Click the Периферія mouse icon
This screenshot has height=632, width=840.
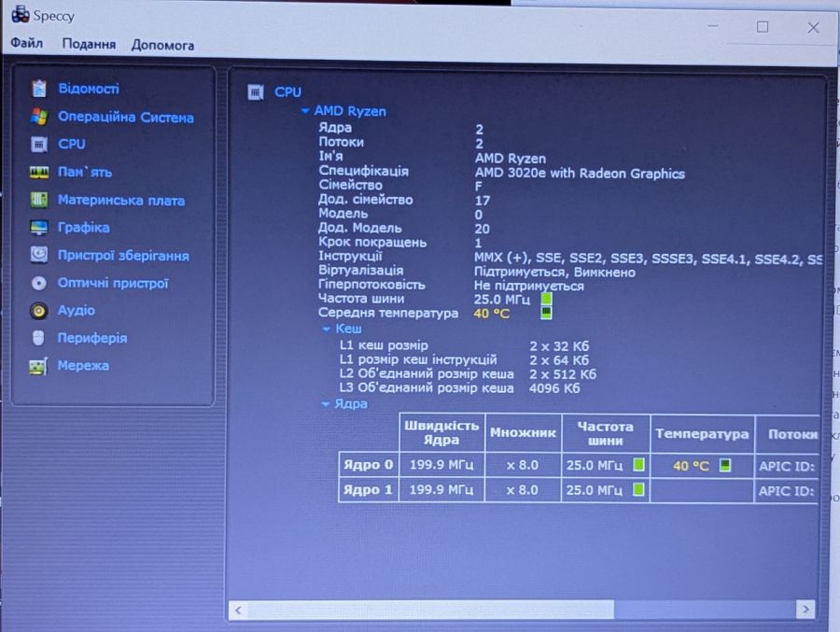[38, 338]
